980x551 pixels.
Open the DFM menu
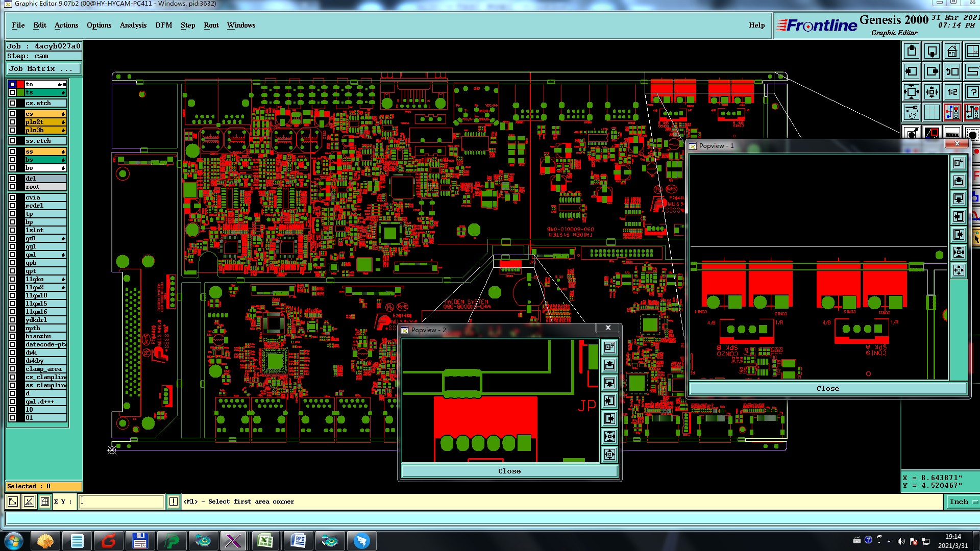pyautogui.click(x=163, y=25)
